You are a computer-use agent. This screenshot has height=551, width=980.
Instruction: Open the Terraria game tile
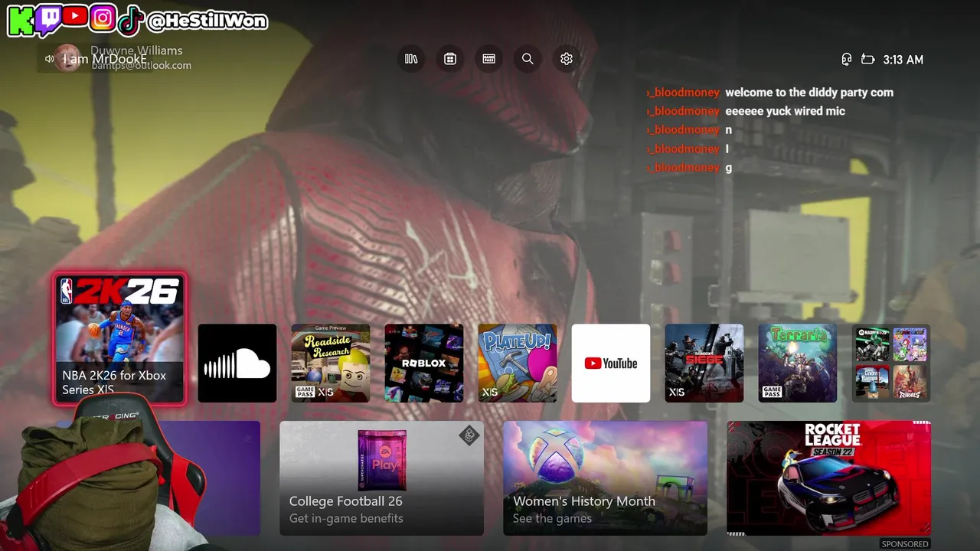(798, 363)
